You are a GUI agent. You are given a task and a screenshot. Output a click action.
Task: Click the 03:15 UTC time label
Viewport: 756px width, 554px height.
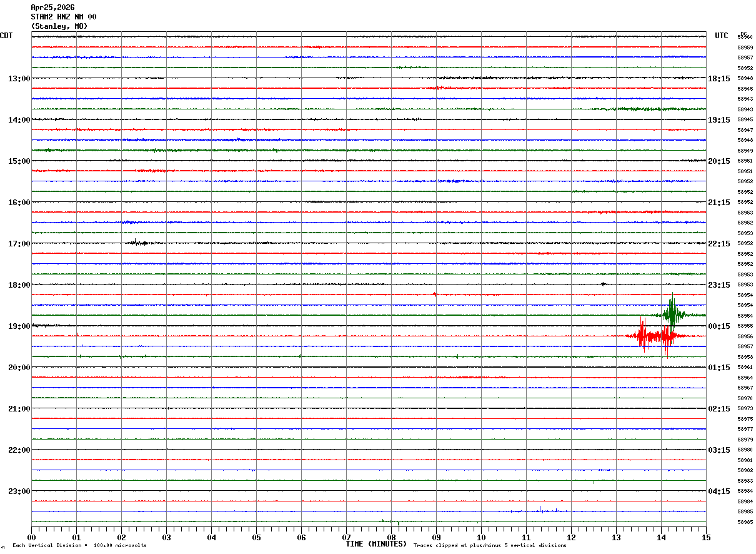(719, 450)
